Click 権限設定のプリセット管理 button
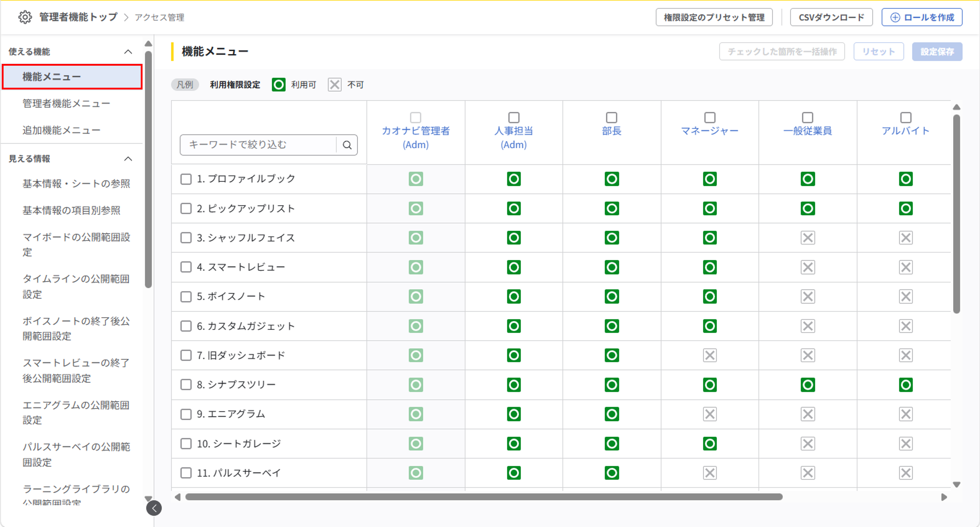This screenshot has height=527, width=980. pos(714,18)
